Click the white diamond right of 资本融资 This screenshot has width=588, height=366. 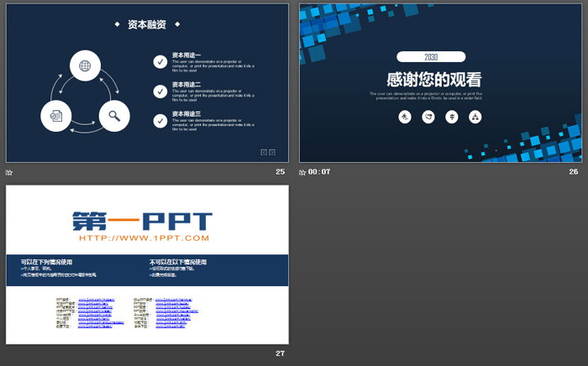(177, 24)
